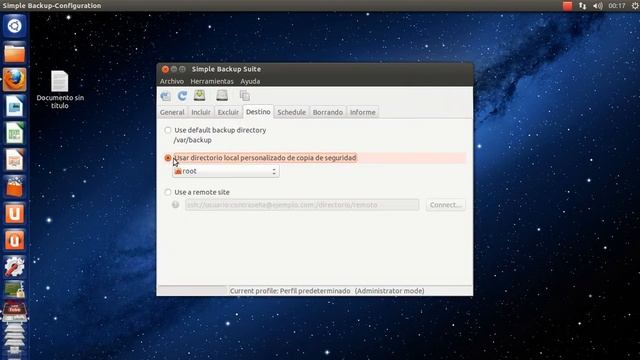
Task: Select the Destino tab
Action: (258, 111)
